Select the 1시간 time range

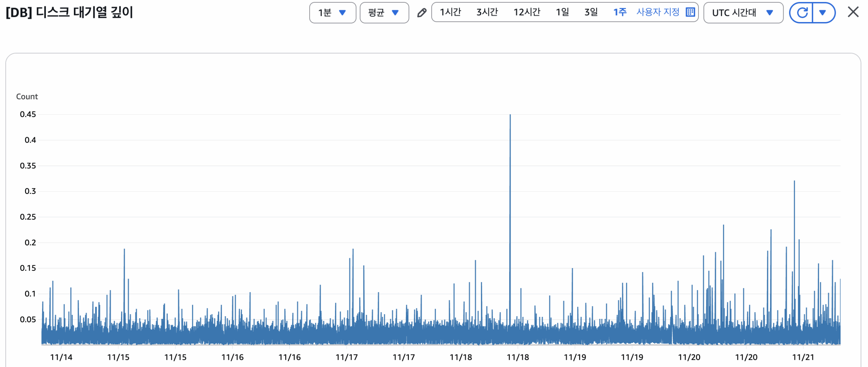pos(450,13)
